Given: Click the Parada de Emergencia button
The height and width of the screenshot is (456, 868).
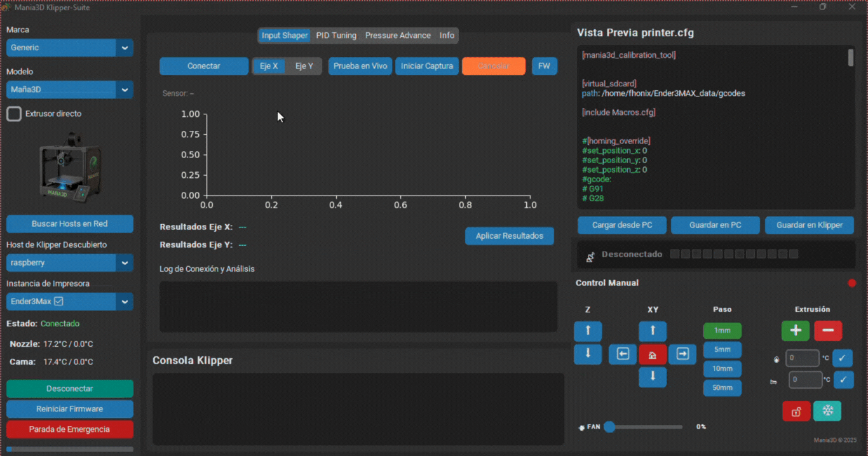Looking at the screenshot, I should click(x=69, y=429).
